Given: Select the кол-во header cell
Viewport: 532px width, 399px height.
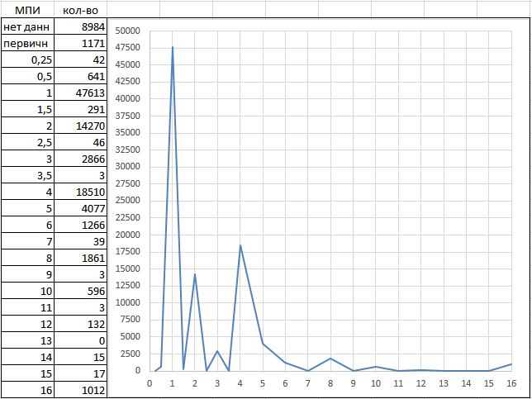Looking at the screenshot, I should [81, 10].
